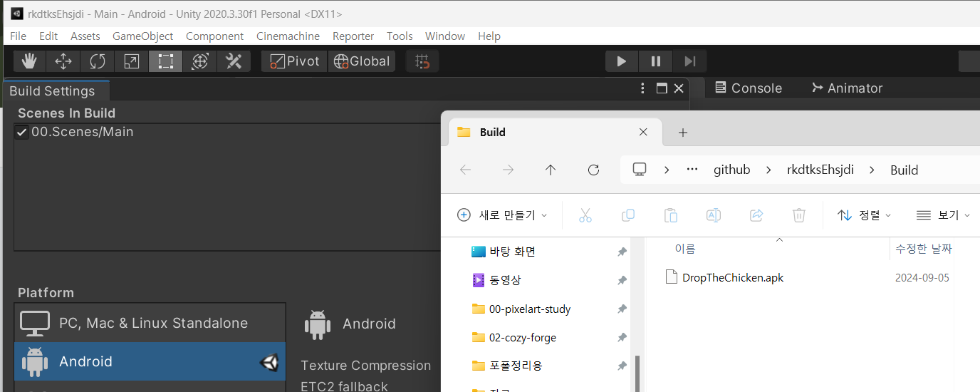
Task: Open the Assets menu
Action: [x=85, y=36]
